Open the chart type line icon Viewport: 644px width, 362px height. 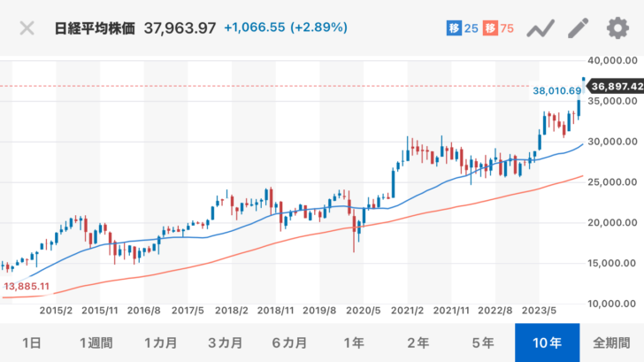[540, 28]
